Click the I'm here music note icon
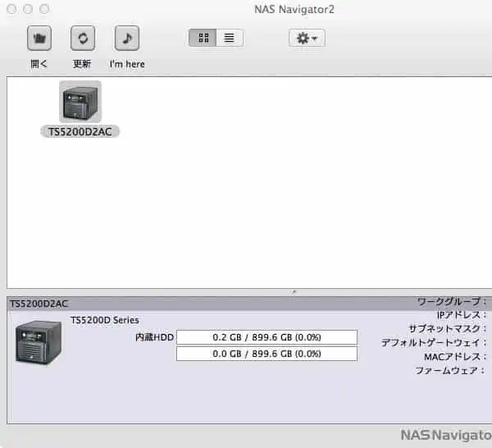The width and height of the screenshot is (492, 448). [x=127, y=39]
